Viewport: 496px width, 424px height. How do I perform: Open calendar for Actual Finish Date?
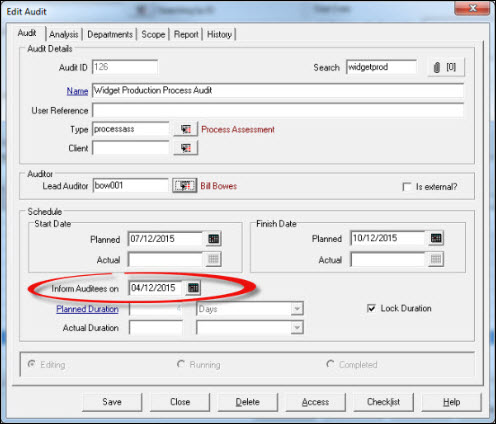pos(436,259)
